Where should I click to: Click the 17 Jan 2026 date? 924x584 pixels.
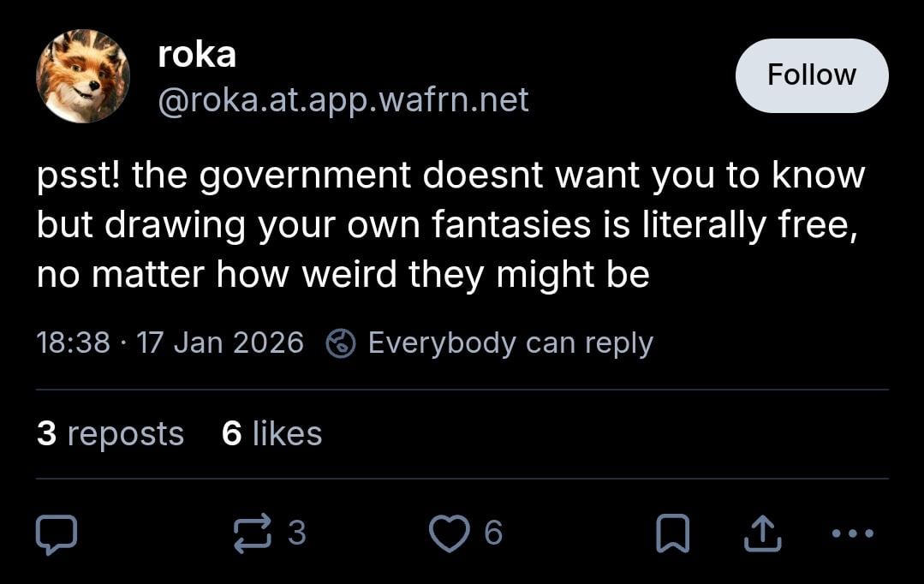[220, 343]
